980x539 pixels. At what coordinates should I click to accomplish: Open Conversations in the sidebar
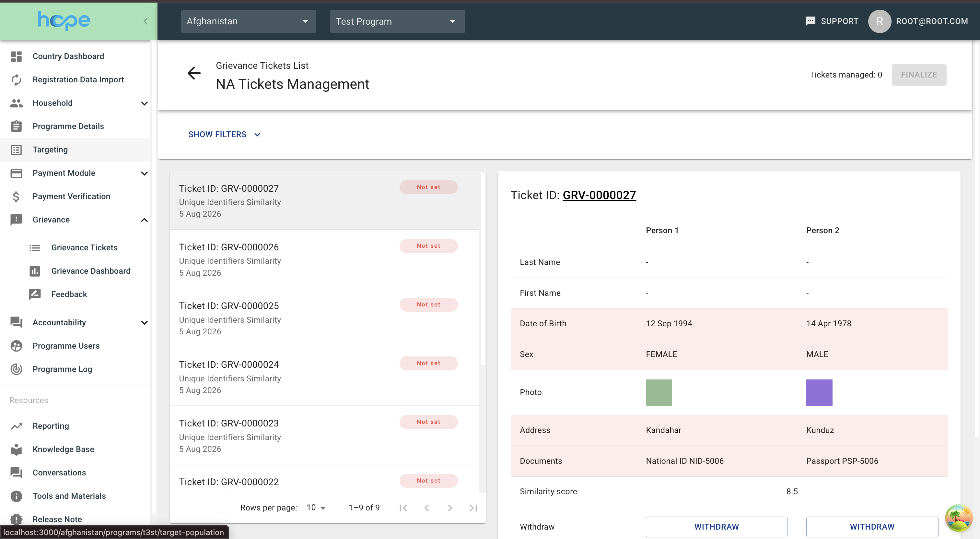pyautogui.click(x=59, y=473)
